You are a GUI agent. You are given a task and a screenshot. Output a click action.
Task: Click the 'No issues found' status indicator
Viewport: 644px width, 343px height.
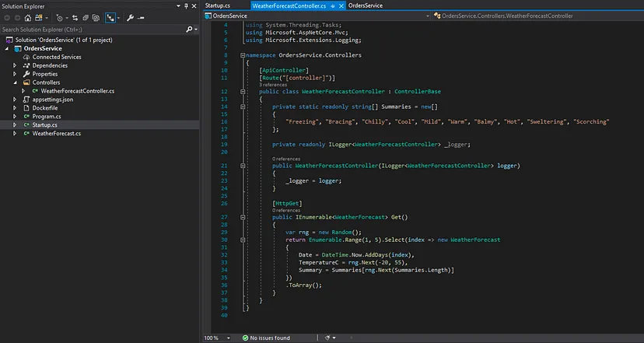(266, 338)
